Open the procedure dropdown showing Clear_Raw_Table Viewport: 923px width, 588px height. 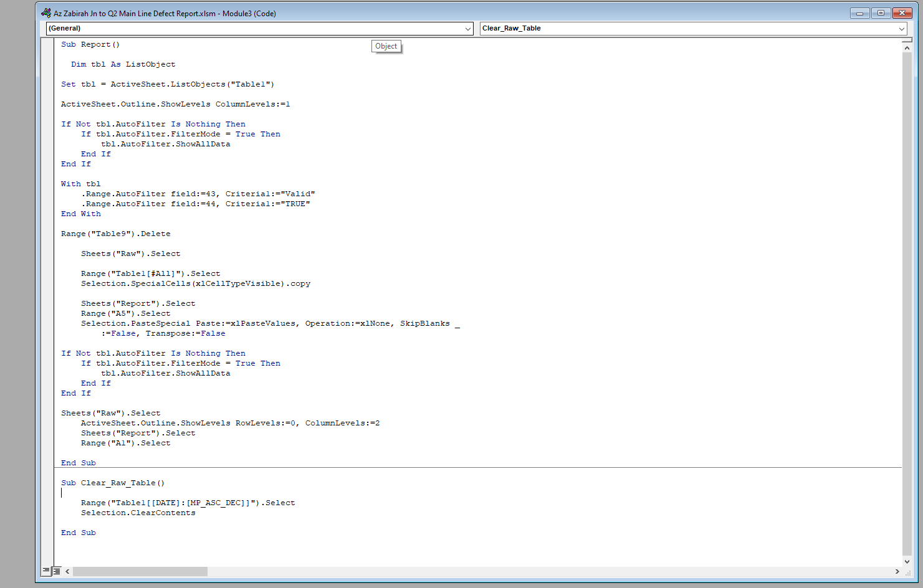[x=902, y=29]
